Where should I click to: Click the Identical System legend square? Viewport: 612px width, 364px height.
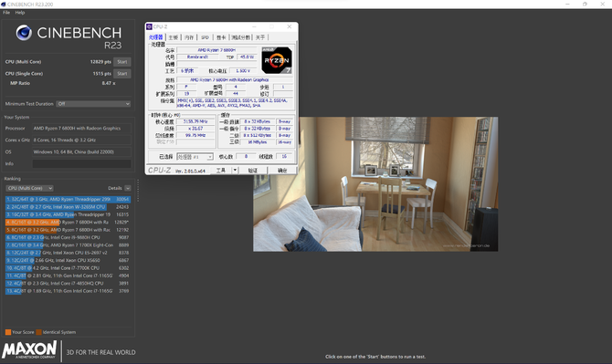coord(38,332)
